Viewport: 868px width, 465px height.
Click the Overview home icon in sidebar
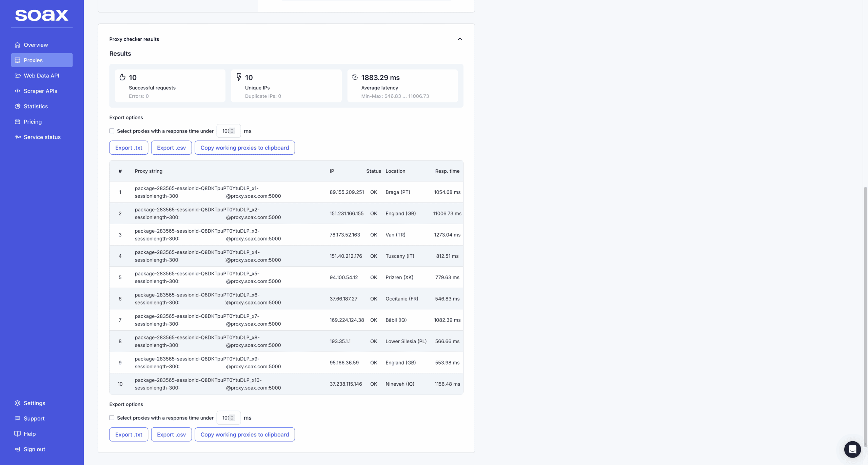coord(17,45)
